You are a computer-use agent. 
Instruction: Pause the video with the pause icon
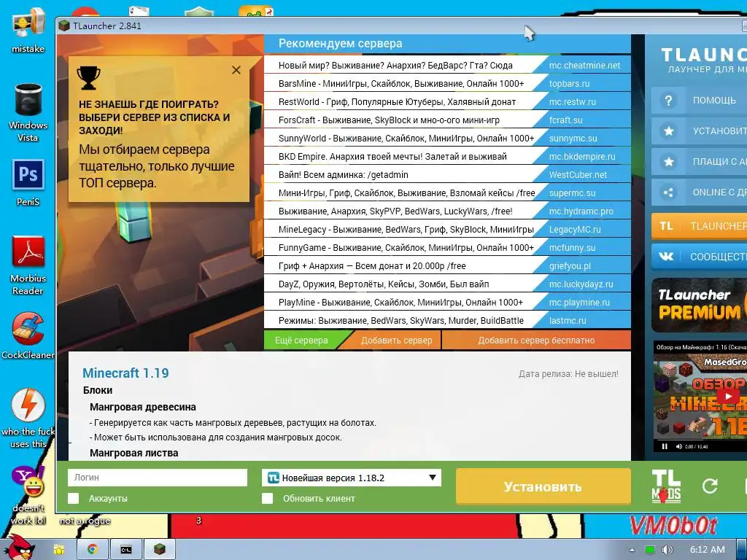(665, 446)
